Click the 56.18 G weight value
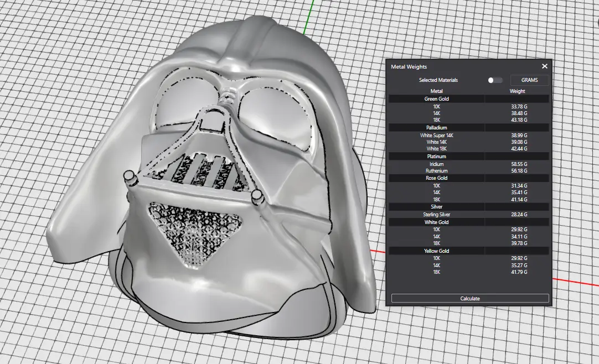599x364 pixels. tap(519, 171)
